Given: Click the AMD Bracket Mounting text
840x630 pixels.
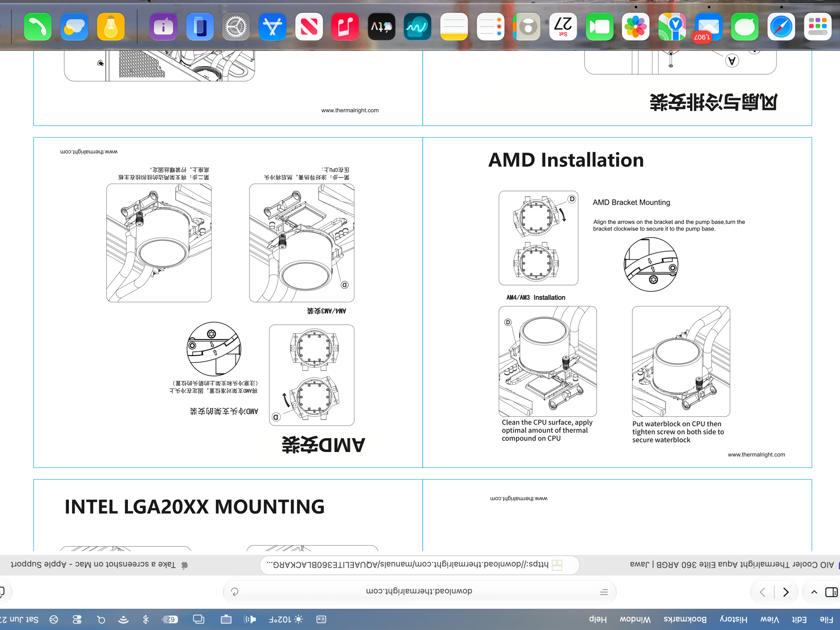Looking at the screenshot, I should click(631, 202).
